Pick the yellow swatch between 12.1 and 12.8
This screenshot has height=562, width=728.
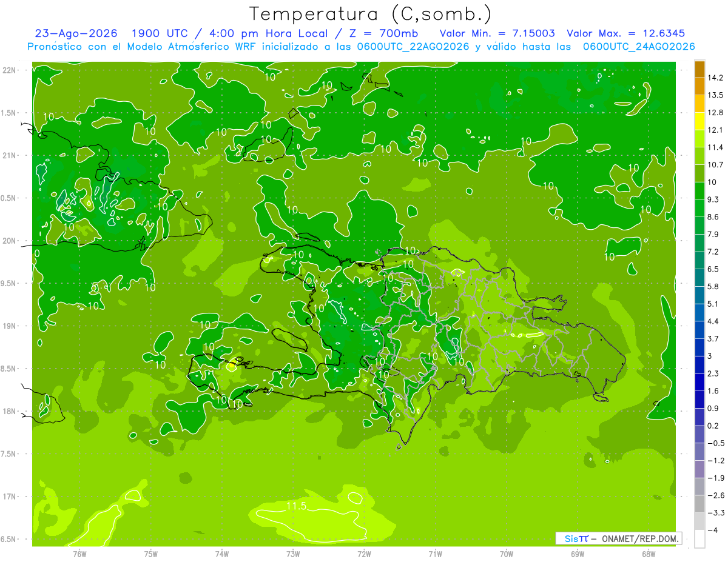point(699,121)
